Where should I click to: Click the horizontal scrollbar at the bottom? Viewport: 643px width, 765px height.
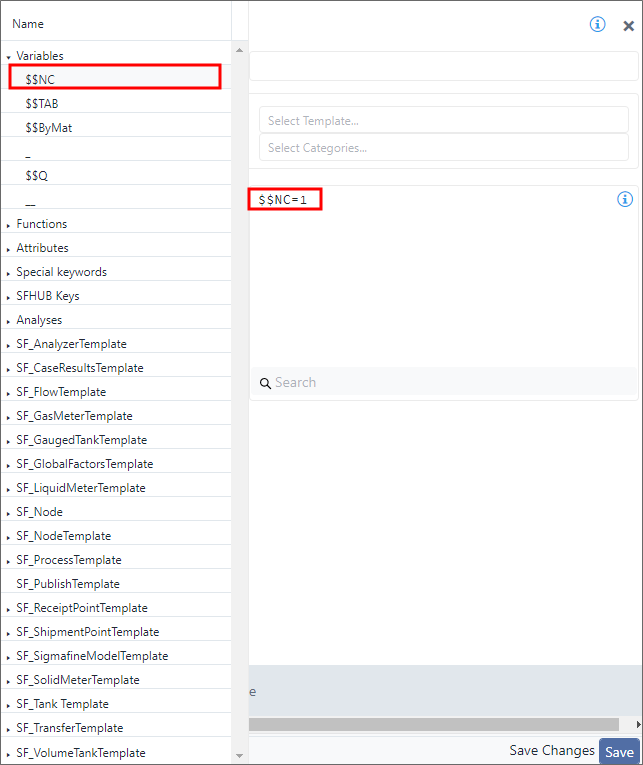[433, 724]
